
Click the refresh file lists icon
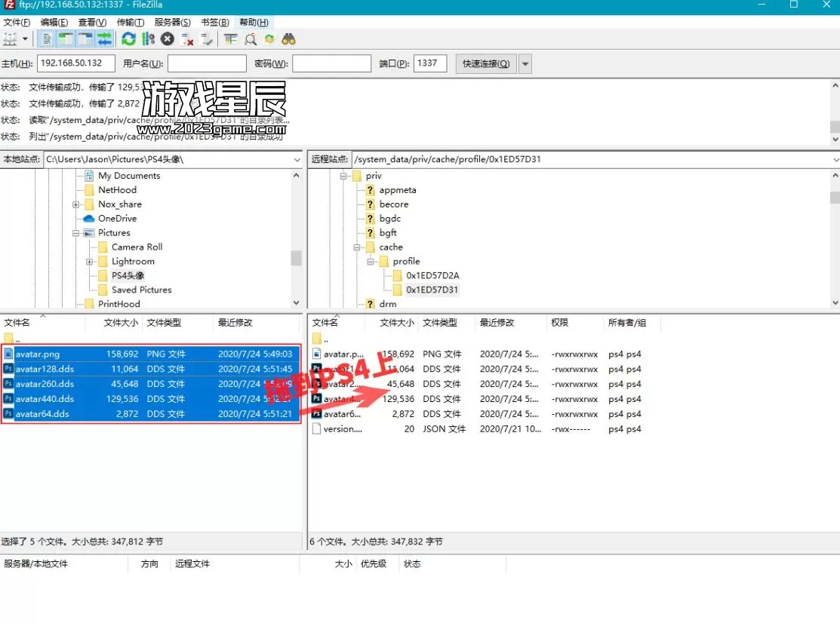coord(128,38)
